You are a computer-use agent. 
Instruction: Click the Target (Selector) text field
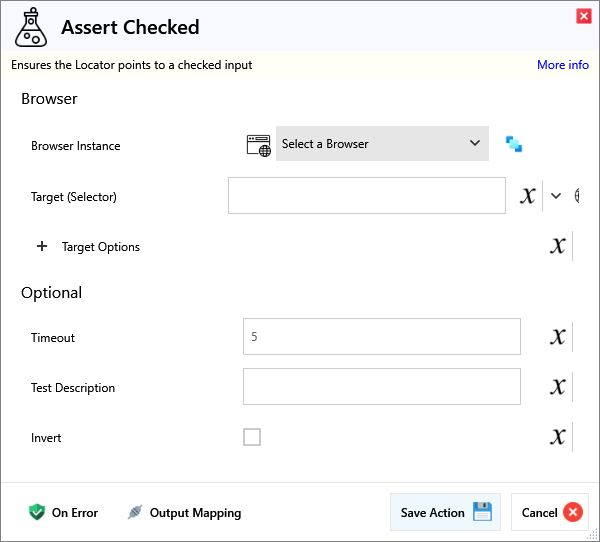(x=366, y=196)
